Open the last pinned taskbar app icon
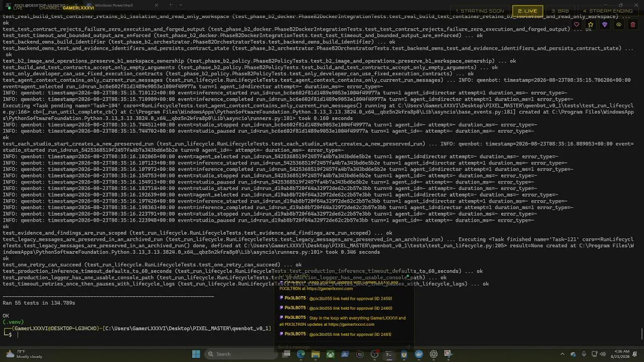 pos(448,354)
